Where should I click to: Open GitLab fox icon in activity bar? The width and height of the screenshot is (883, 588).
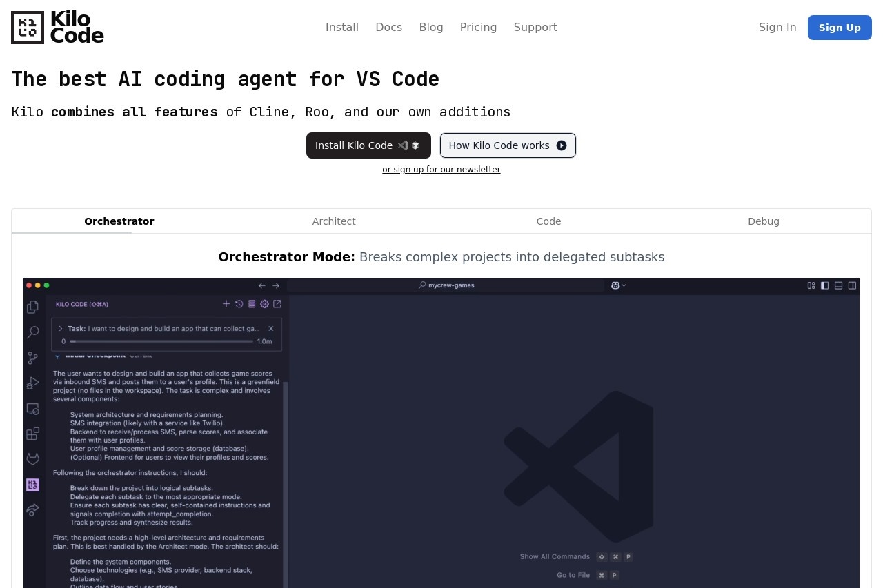pyautogui.click(x=32, y=459)
